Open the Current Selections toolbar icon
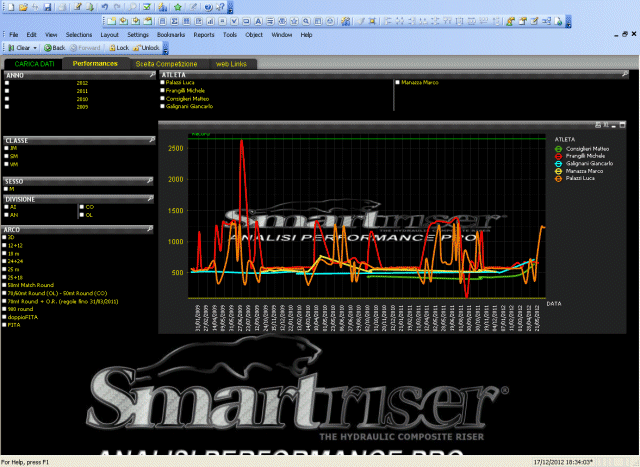The image size is (640, 467). pyautogui.click(x=147, y=7)
